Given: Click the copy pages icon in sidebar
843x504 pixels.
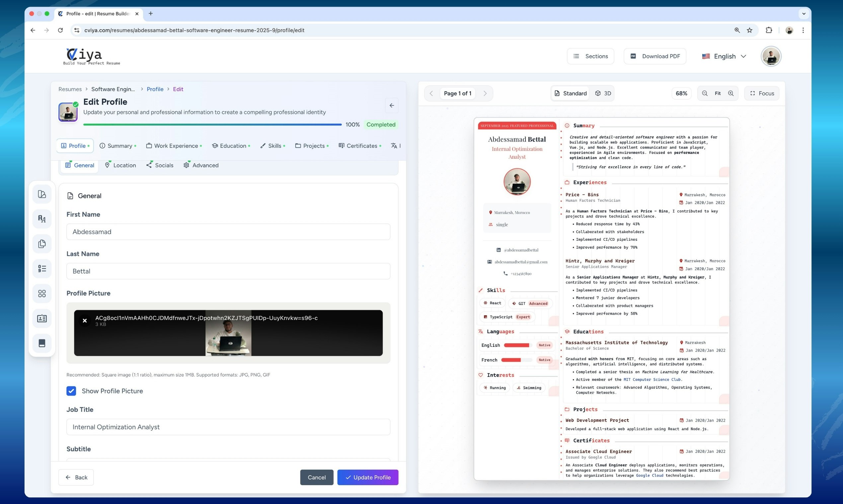Looking at the screenshot, I should [x=42, y=244].
